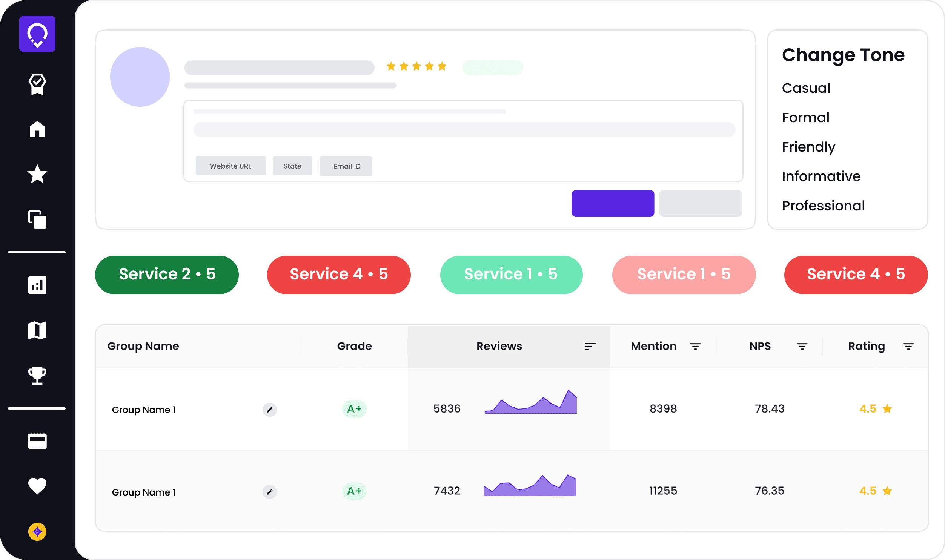This screenshot has height=560, width=945.
Task: Click the Website URL tag button
Action: coord(230,166)
